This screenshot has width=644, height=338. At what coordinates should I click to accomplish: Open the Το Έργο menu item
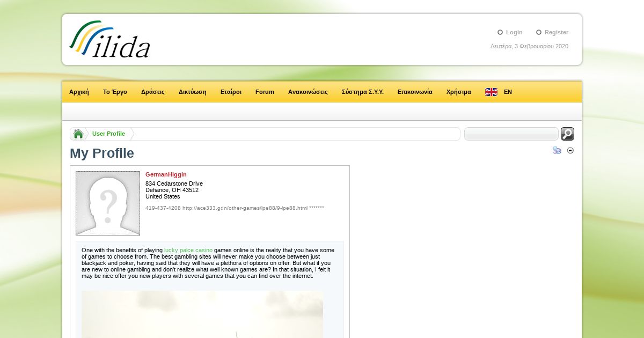tap(115, 92)
